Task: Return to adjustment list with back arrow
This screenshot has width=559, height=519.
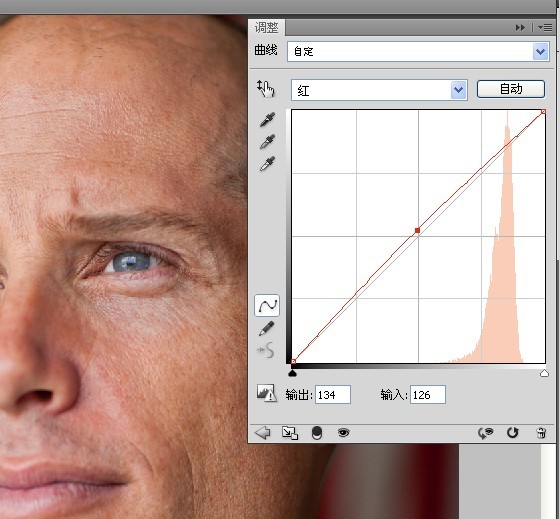Action: 263,433
